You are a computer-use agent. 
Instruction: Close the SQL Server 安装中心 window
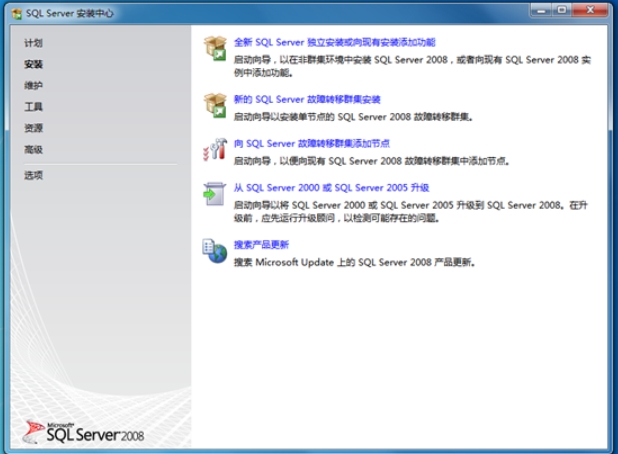[590, 11]
